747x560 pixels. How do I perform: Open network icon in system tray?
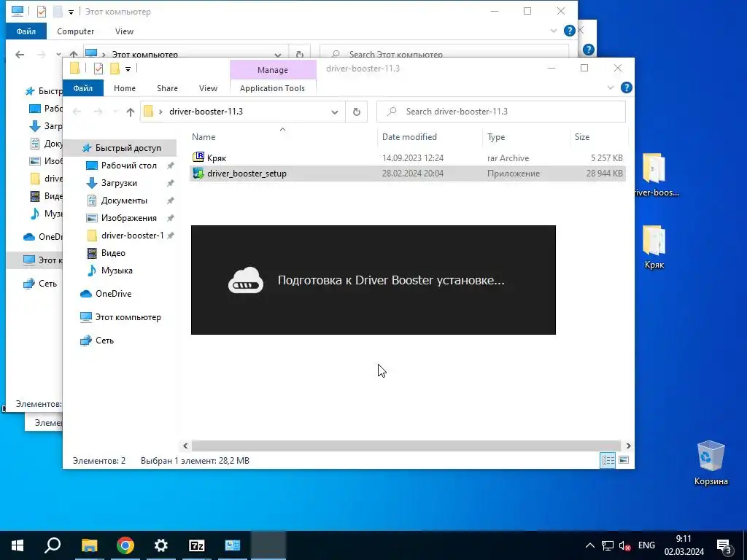608,545
